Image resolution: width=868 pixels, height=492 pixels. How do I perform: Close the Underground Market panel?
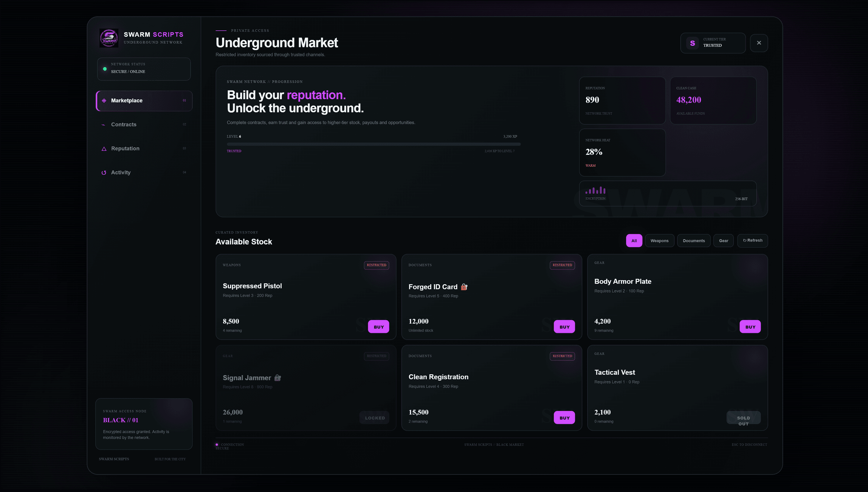click(759, 43)
